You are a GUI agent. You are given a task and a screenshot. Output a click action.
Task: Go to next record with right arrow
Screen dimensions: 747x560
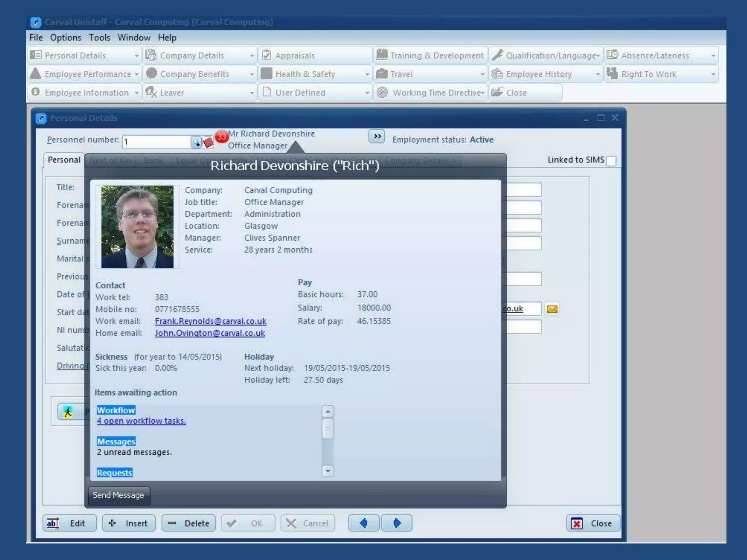pyautogui.click(x=397, y=523)
